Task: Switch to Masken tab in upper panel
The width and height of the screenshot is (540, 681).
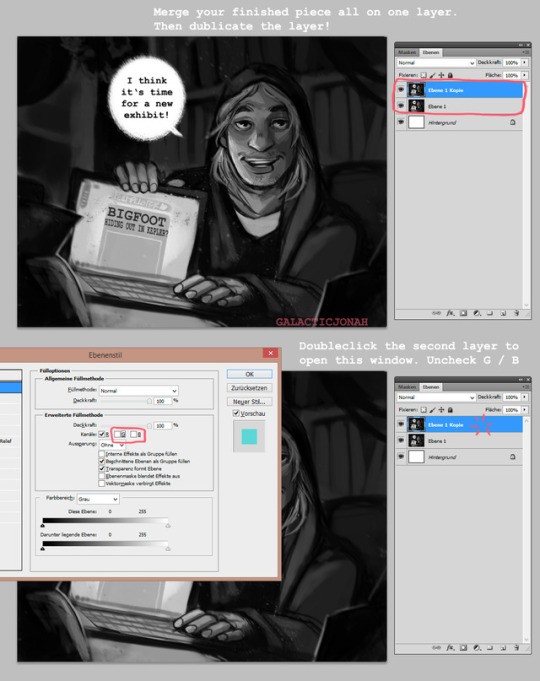Action: click(407, 52)
